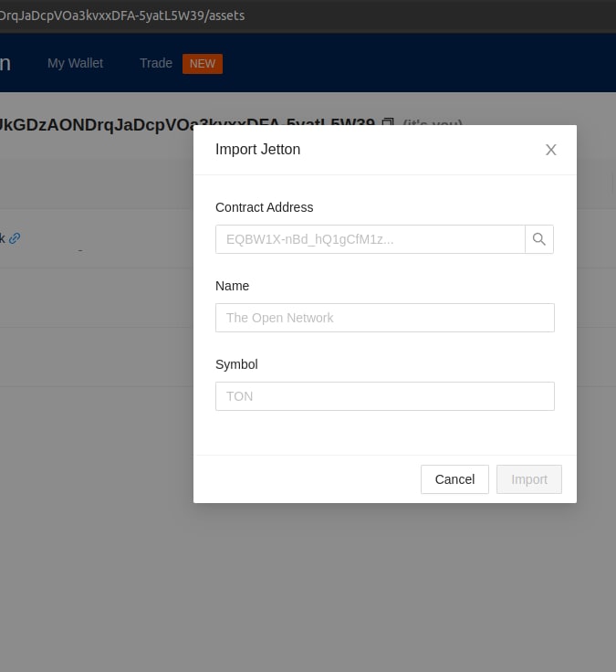Click the orange NEW badge
The image size is (616, 672).
(203, 64)
